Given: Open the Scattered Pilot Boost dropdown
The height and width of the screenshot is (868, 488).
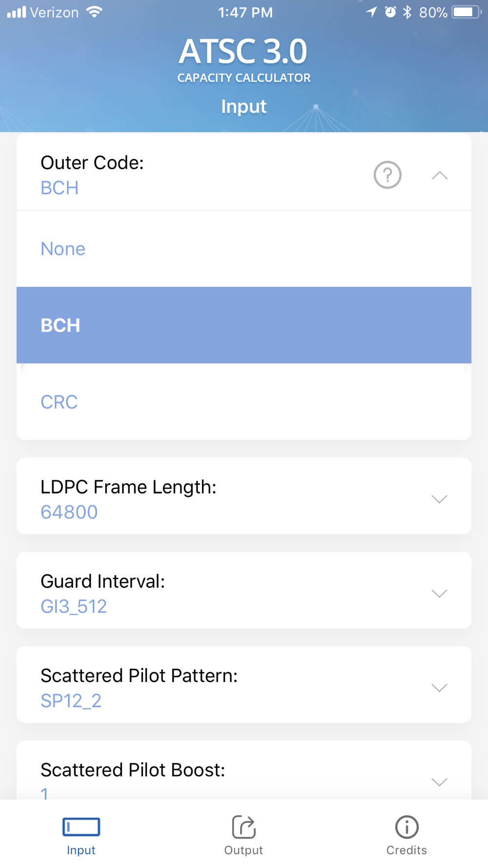Looking at the screenshot, I should 440,782.
